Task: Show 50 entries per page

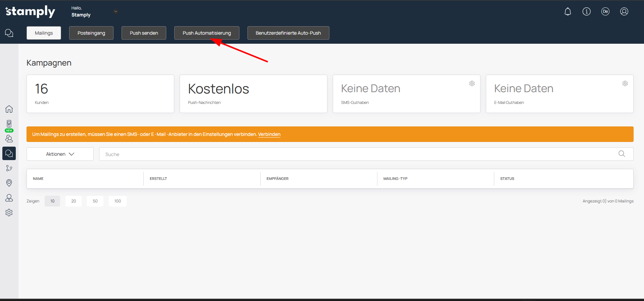Action: click(95, 201)
